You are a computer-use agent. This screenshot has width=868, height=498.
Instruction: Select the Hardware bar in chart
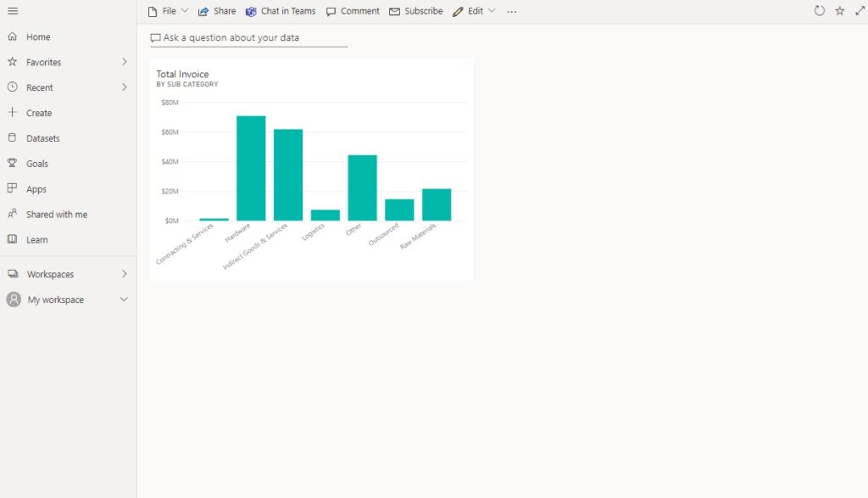pos(251,168)
